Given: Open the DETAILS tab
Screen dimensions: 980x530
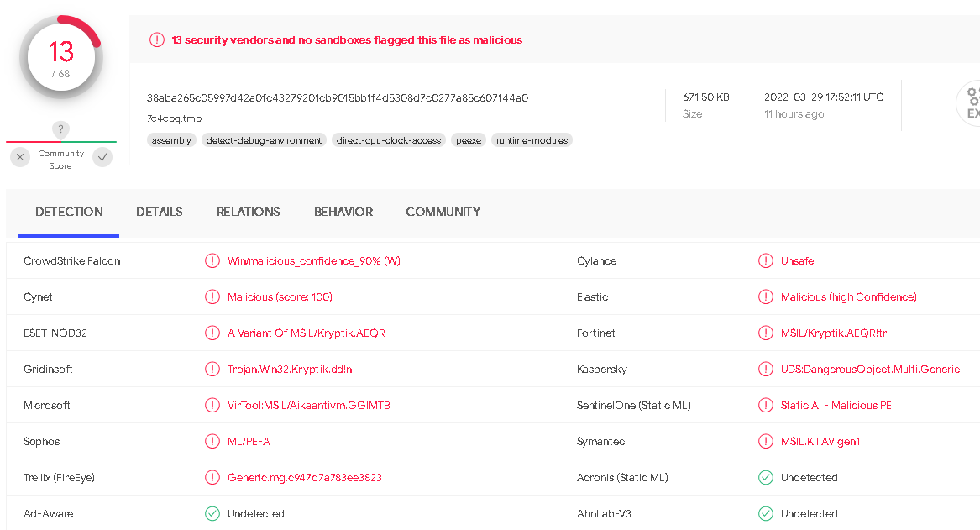Looking at the screenshot, I should 160,212.
